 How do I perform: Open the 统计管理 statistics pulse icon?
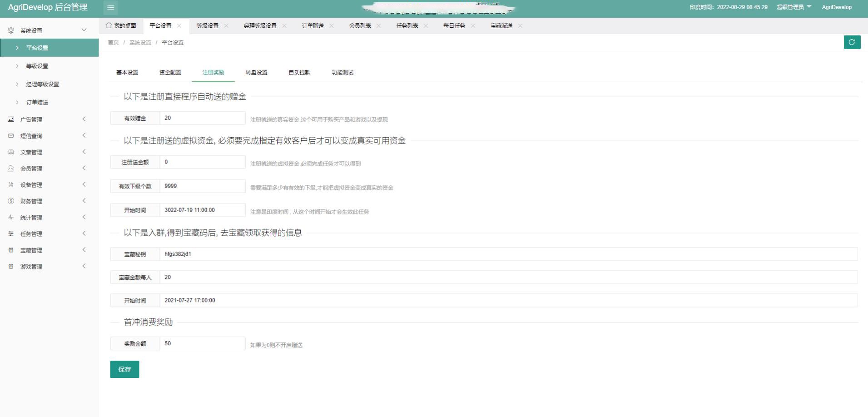click(x=11, y=217)
